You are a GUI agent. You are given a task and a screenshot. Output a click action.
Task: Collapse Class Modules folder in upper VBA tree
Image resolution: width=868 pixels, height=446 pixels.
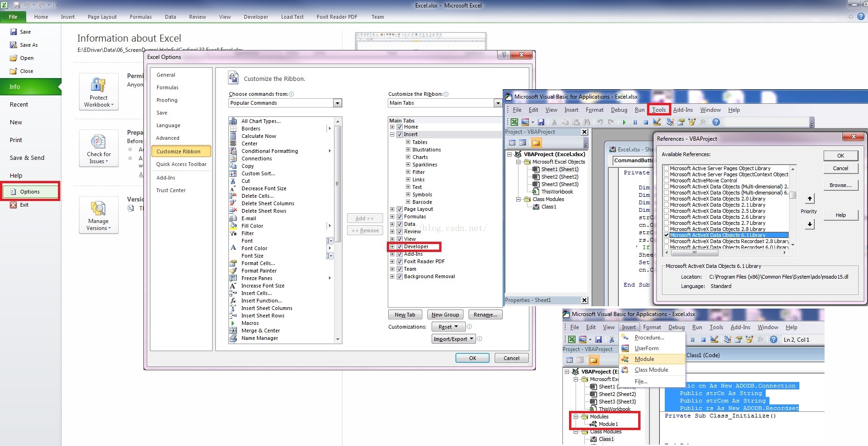pos(518,199)
